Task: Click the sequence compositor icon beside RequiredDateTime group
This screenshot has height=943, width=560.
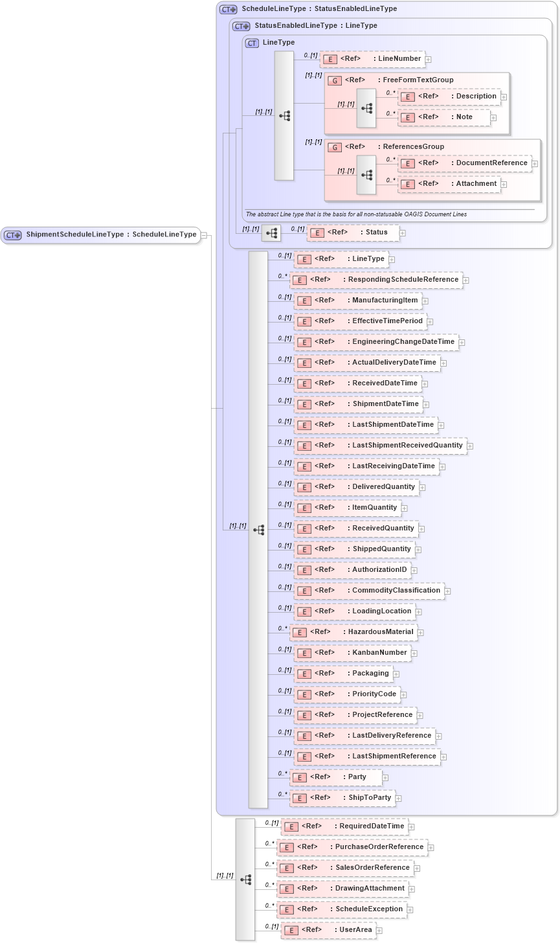Action: click(x=245, y=880)
